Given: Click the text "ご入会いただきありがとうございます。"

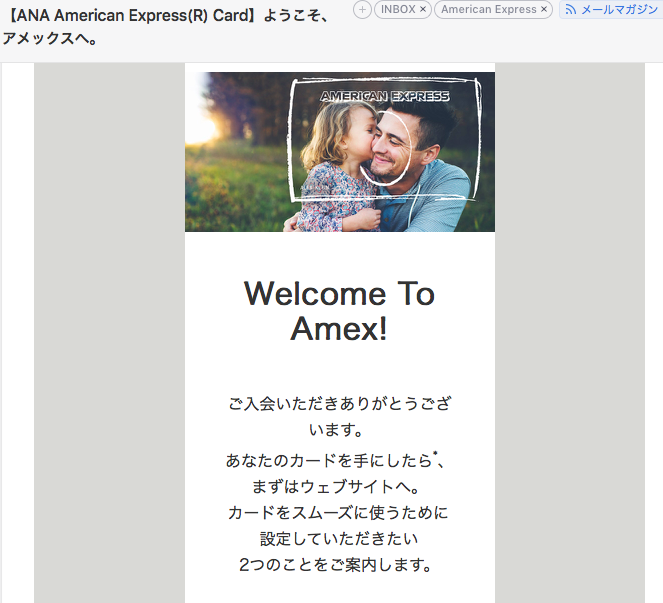Looking at the screenshot, I should tap(340, 417).
